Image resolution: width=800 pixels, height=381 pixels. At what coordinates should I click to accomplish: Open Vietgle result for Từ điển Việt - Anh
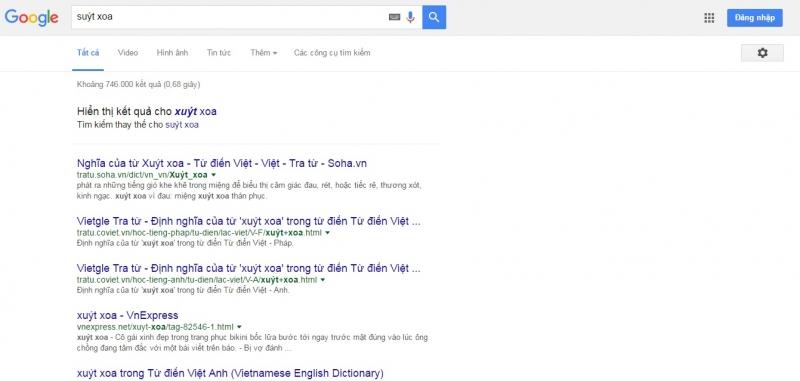coord(249,268)
